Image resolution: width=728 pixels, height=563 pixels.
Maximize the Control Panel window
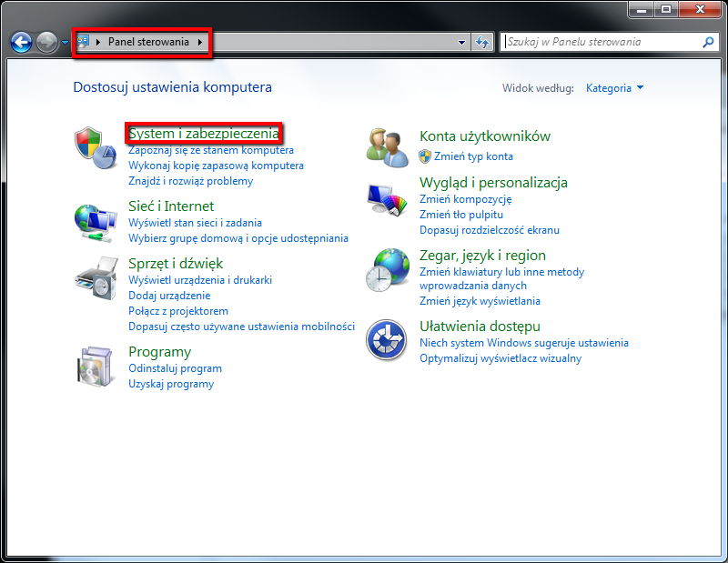tap(666, 9)
